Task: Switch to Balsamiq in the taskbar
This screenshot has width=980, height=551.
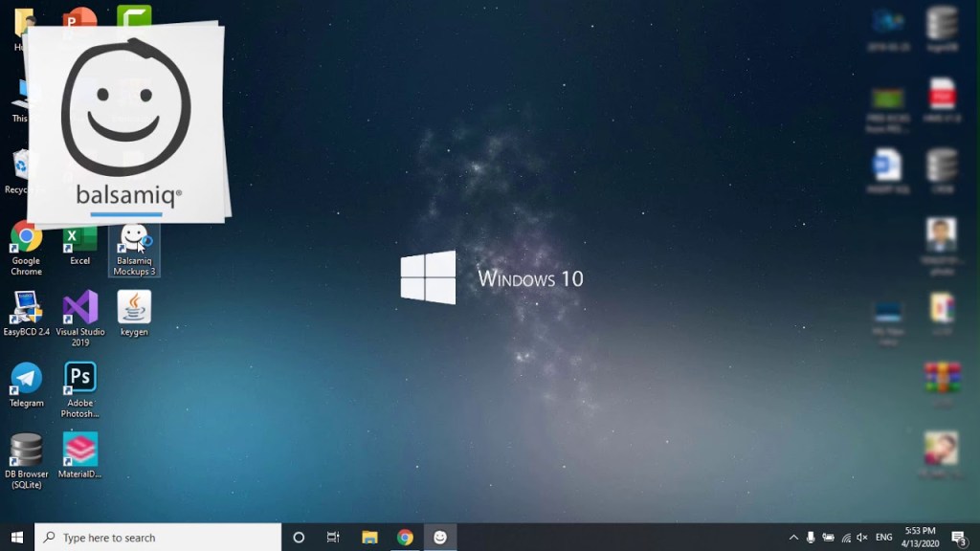Action: (440, 538)
